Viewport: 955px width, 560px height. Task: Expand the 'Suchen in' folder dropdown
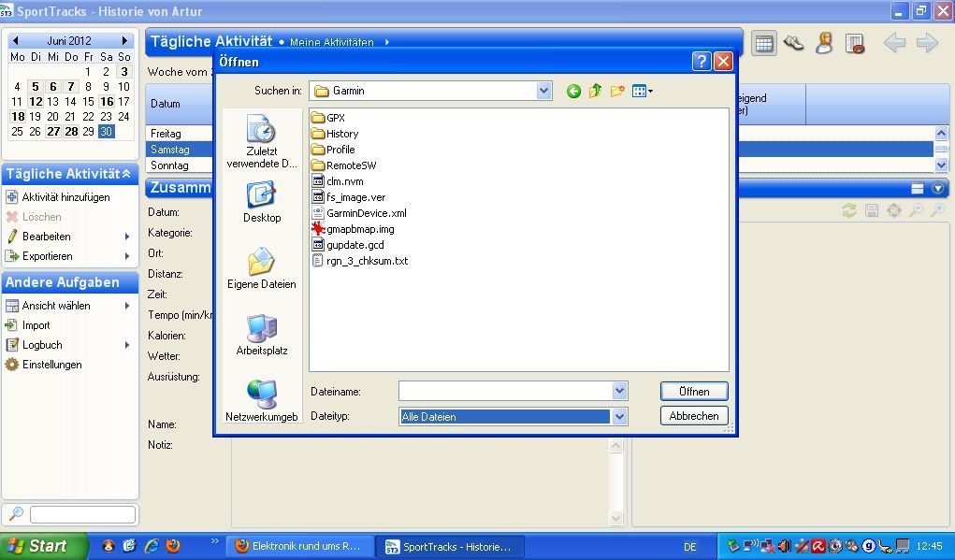point(543,91)
